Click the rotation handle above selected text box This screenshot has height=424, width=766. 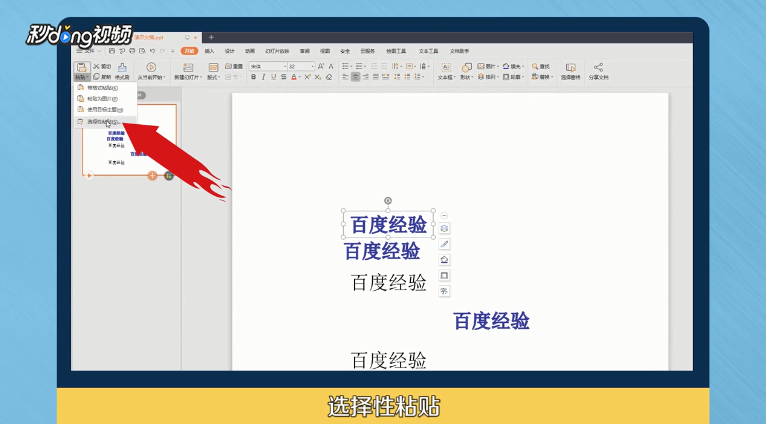pos(388,201)
